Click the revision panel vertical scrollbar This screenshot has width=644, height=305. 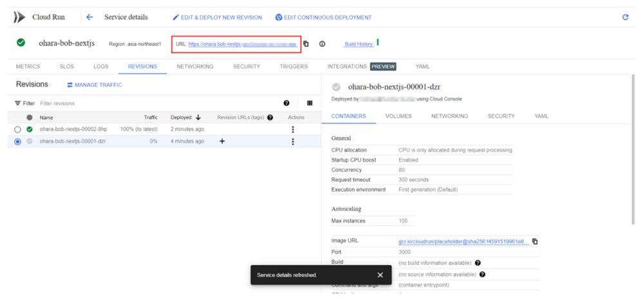click(633, 150)
